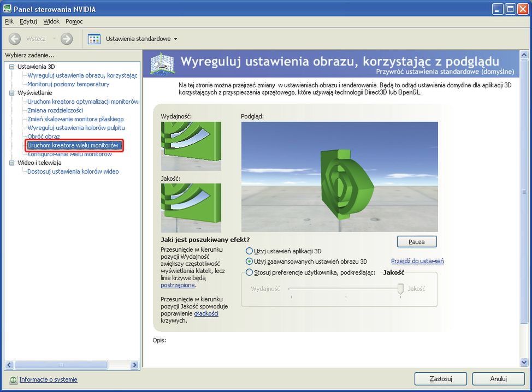
Task: Click the main panel vertical scrollbar thumb
Action: point(524,192)
